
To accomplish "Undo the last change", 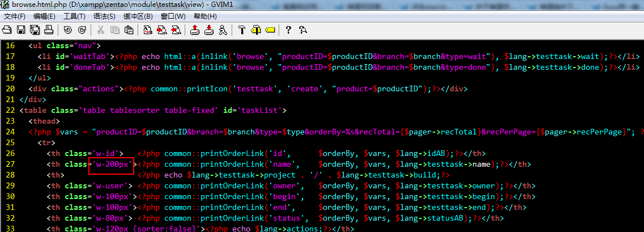I will click(x=68, y=29).
